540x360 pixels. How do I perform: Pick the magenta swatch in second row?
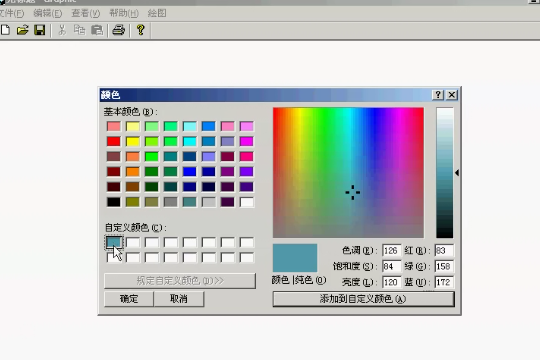246,141
